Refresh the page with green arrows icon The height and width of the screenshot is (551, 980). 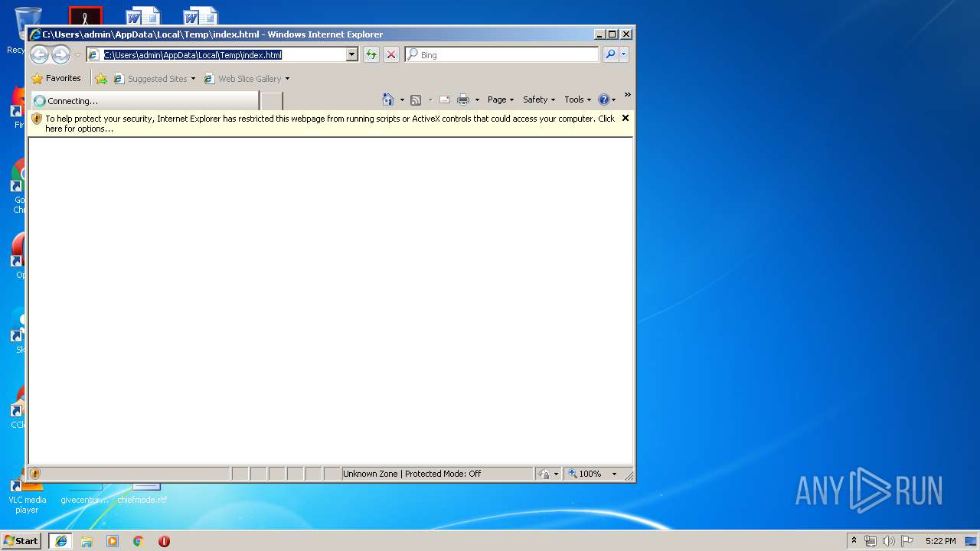tap(371, 54)
